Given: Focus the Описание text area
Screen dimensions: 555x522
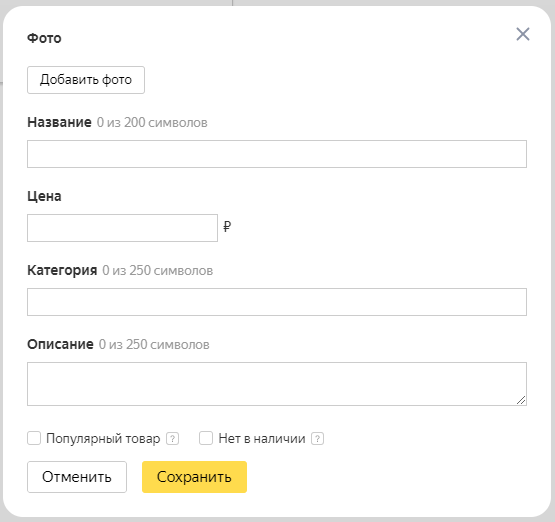Looking at the screenshot, I should coord(277,384).
